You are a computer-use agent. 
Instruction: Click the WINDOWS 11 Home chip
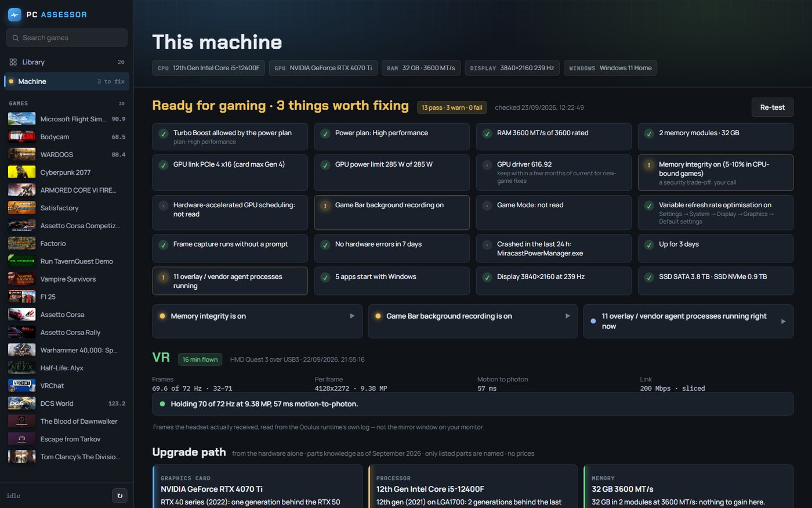[610, 68]
